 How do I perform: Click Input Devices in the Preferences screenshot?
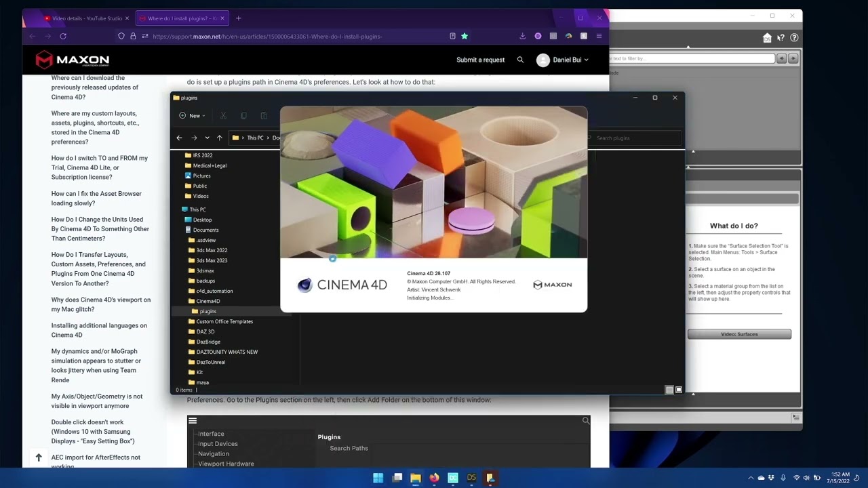pyautogui.click(x=218, y=443)
